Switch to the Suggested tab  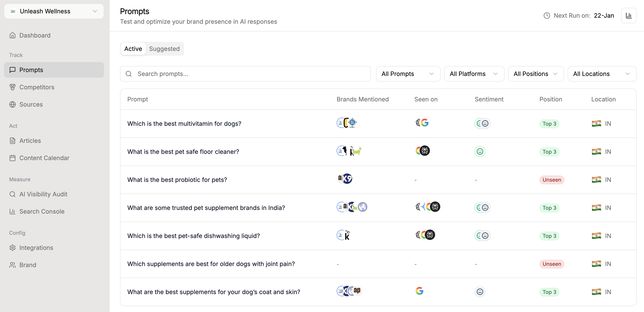(164, 49)
